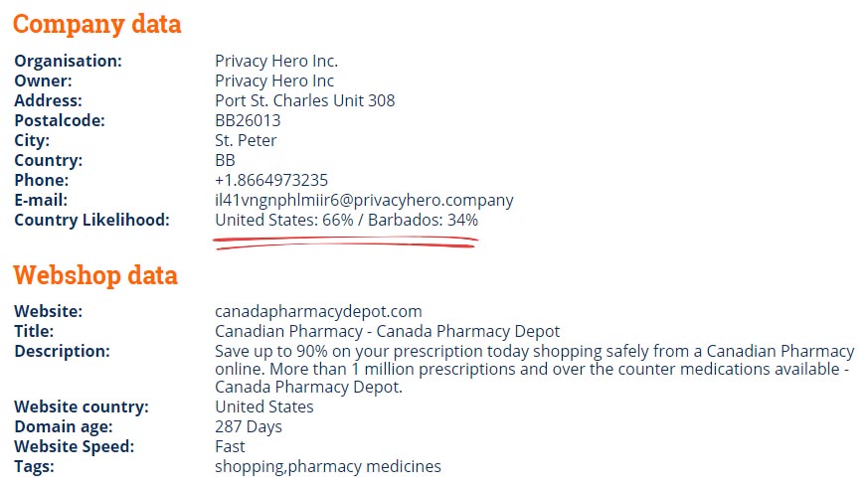The height and width of the screenshot is (487, 868).
Task: Click the Company data heading
Action: tap(96, 24)
